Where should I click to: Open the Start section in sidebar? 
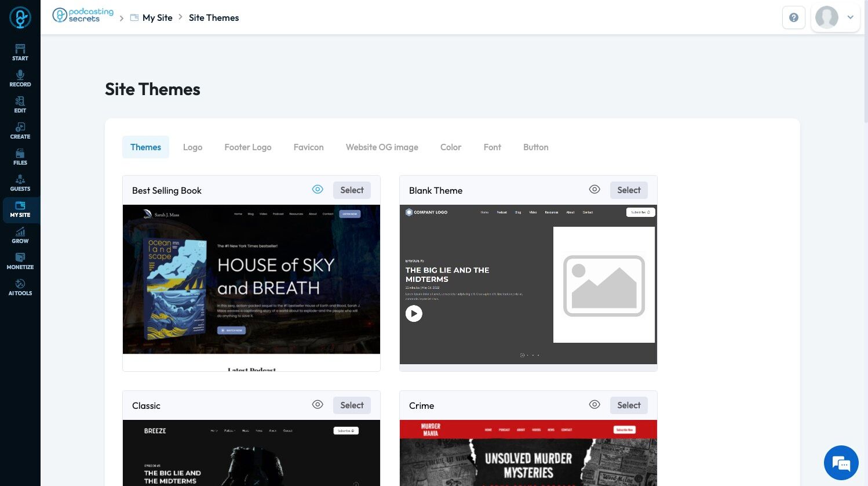click(x=20, y=52)
